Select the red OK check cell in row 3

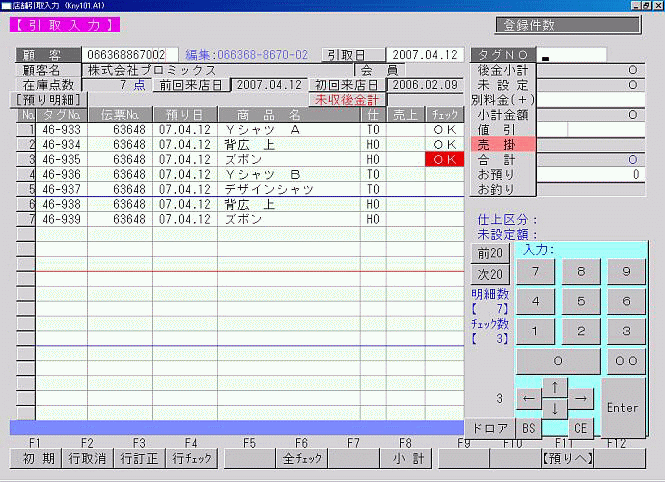(444, 159)
